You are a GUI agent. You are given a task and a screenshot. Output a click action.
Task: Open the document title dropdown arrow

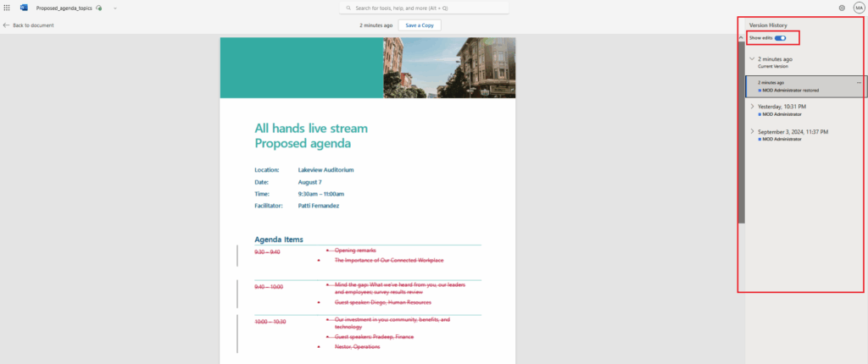[115, 8]
